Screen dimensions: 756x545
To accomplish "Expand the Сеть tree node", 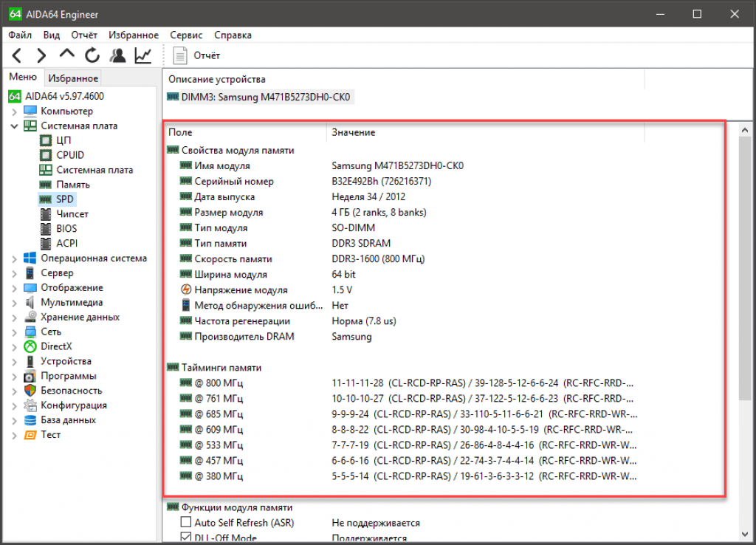I will pos(14,332).
